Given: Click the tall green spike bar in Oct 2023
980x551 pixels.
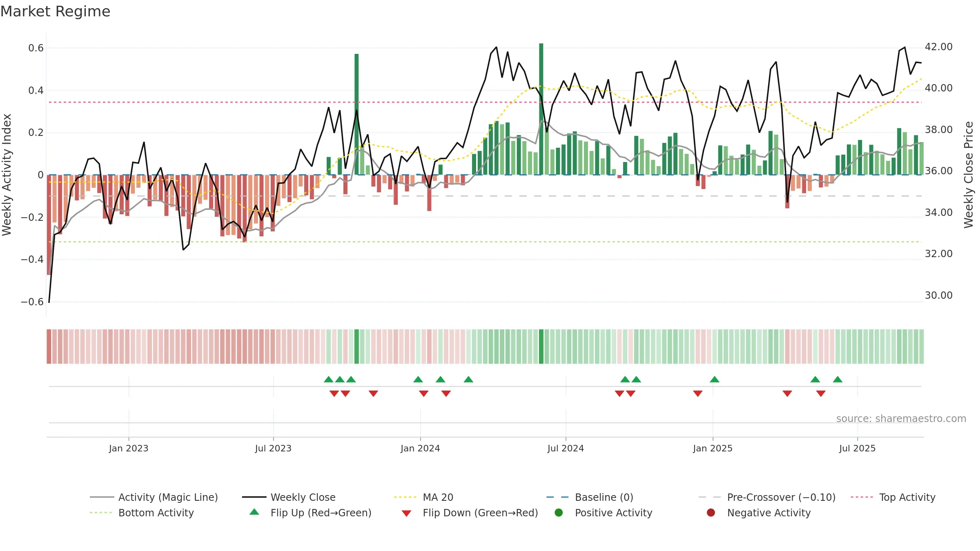Looking at the screenshot, I should coord(356,114).
